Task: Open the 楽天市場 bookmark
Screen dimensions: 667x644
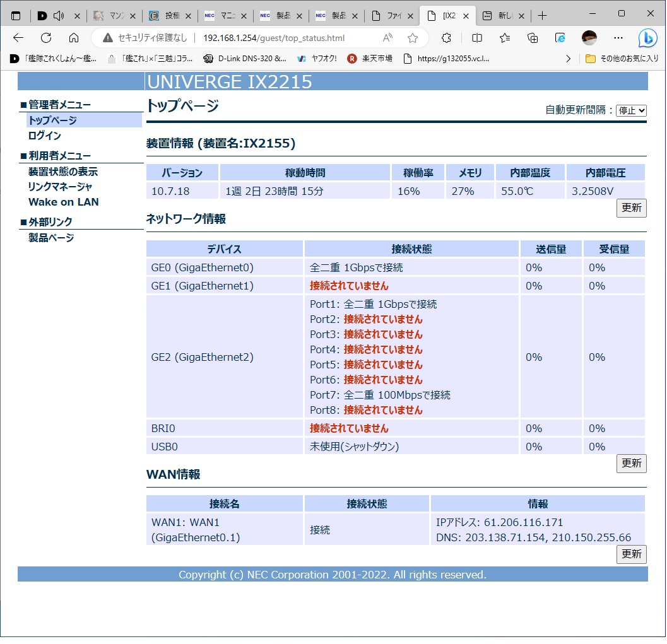Action: pyautogui.click(x=370, y=59)
